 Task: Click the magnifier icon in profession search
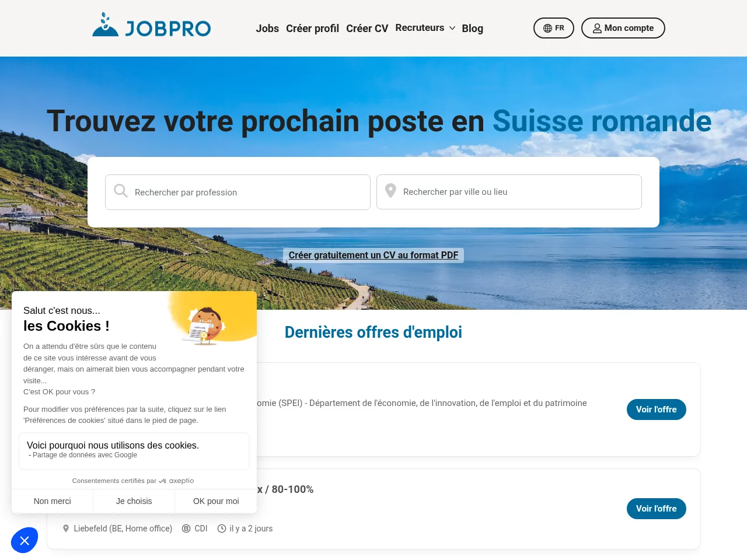tap(121, 191)
